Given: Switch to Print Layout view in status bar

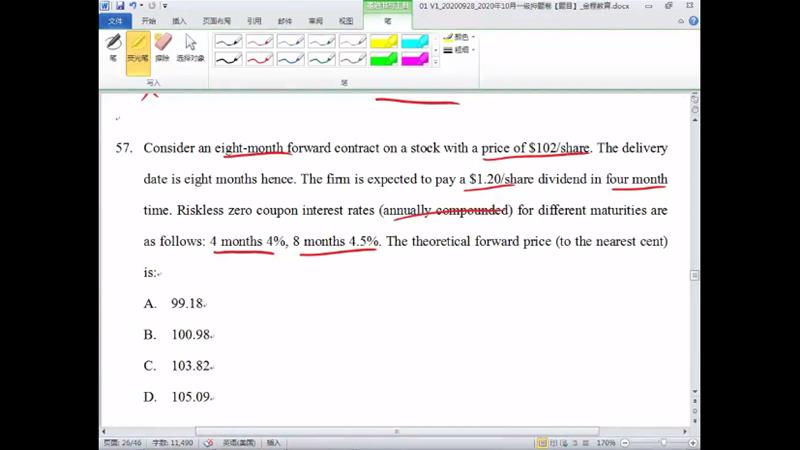Looking at the screenshot, I should coord(541,442).
